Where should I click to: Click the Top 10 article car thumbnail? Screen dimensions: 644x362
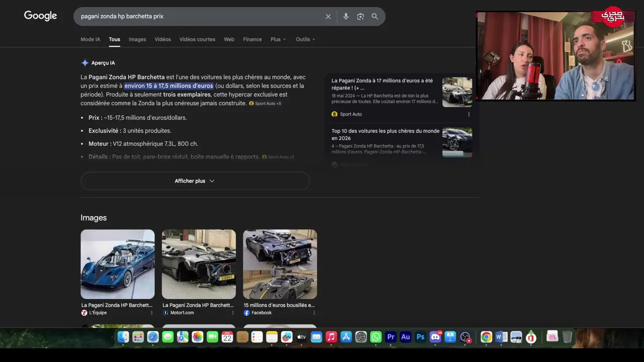[457, 142]
